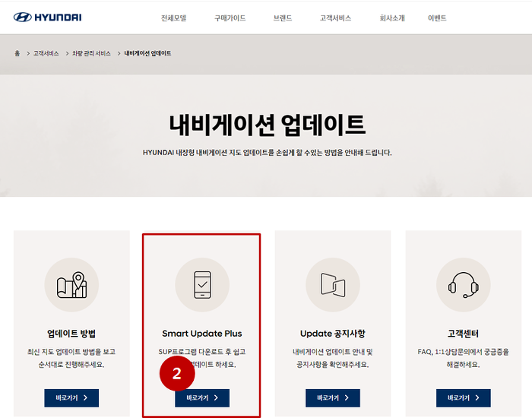Click text 공지사항을 확인해주세요.
This screenshot has height=418, width=532.
[333, 365]
